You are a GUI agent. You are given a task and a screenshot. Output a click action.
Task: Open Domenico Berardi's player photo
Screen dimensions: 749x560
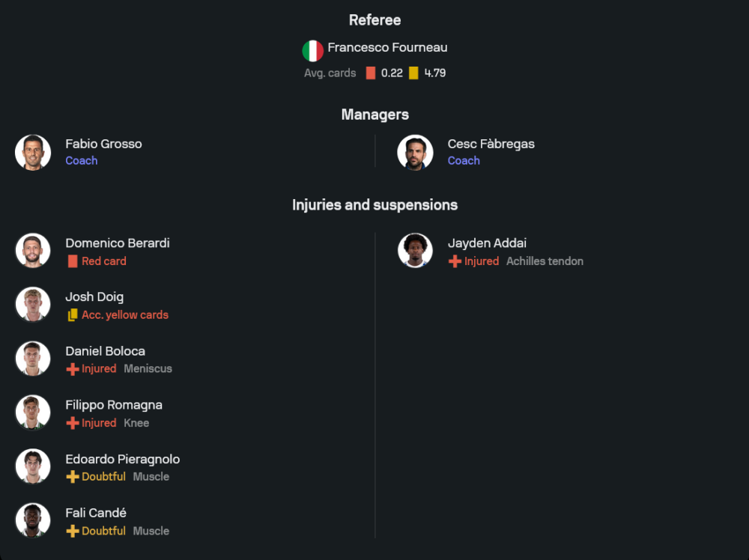pos(33,251)
